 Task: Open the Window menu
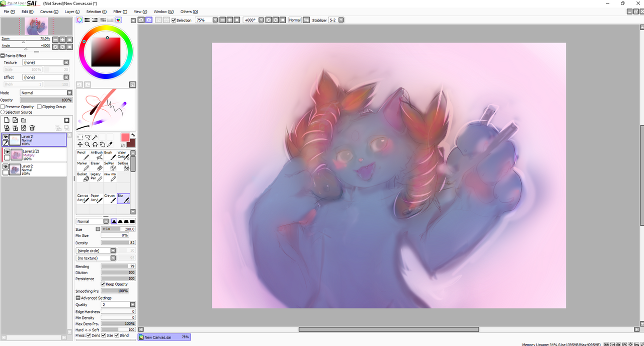[x=164, y=12]
